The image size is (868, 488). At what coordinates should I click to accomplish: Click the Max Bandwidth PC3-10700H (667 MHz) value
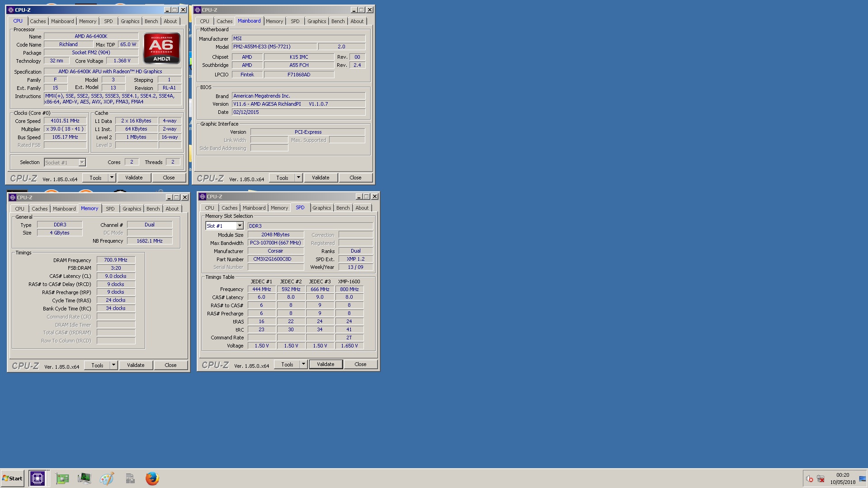point(276,243)
